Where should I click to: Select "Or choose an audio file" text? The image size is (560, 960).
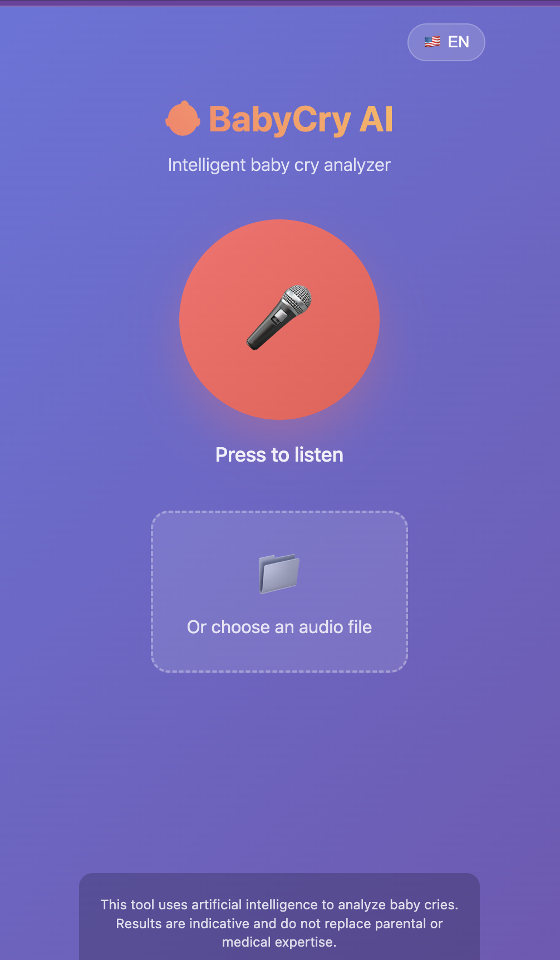[279, 627]
